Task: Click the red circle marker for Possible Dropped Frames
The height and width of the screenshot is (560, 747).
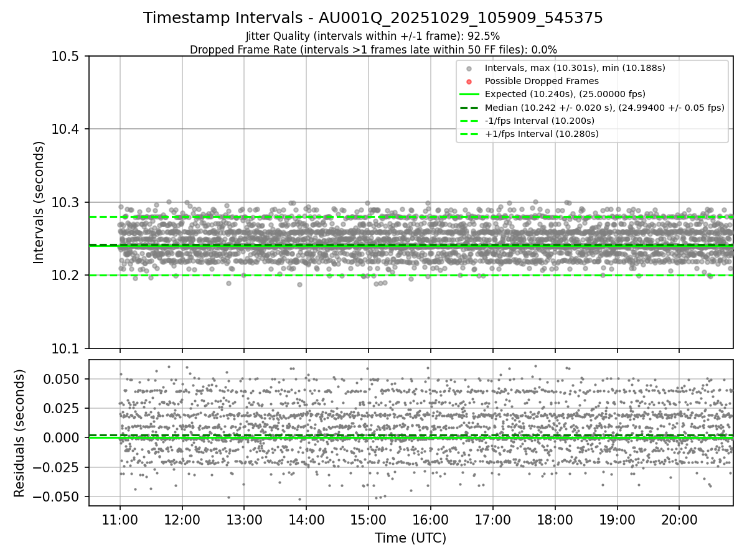Action: point(469,82)
